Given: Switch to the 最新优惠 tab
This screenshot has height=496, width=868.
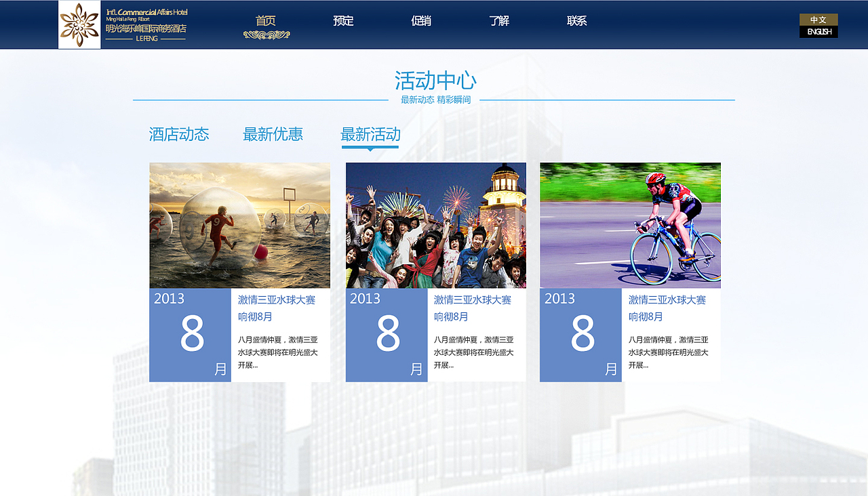Looking at the screenshot, I should click(274, 134).
